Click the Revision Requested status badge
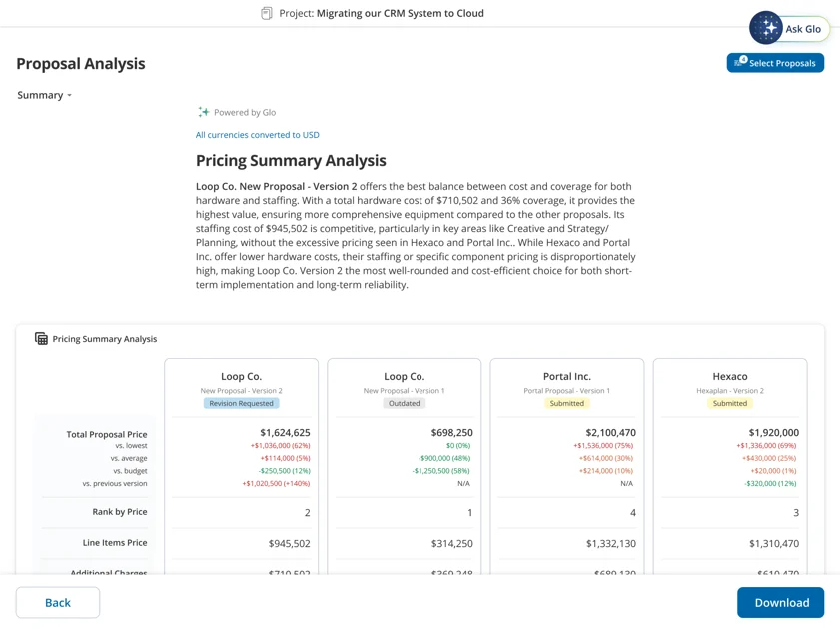The height and width of the screenshot is (629, 840). 241,403
